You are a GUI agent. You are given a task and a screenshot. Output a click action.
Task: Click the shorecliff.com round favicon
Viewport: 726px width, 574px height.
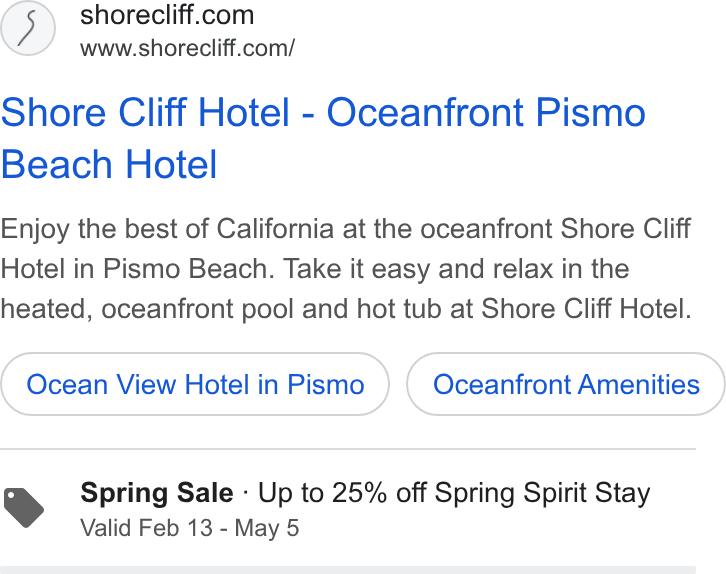pos(28,28)
